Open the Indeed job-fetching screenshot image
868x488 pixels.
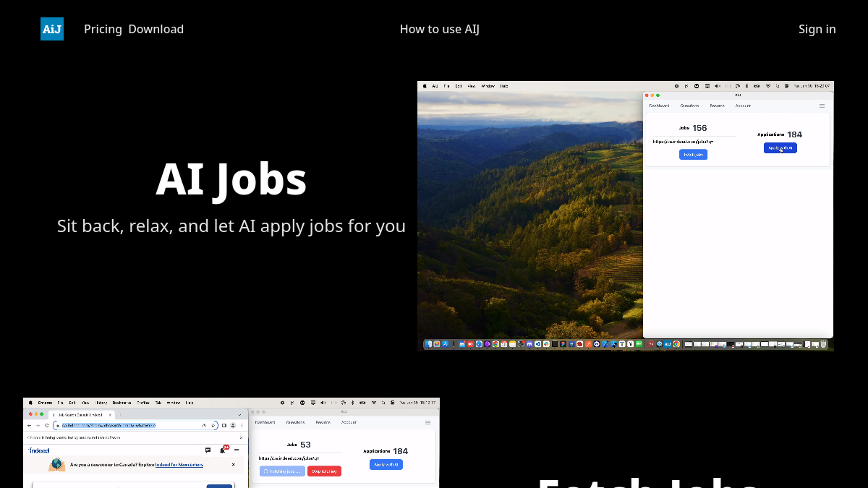pyautogui.click(x=231, y=442)
